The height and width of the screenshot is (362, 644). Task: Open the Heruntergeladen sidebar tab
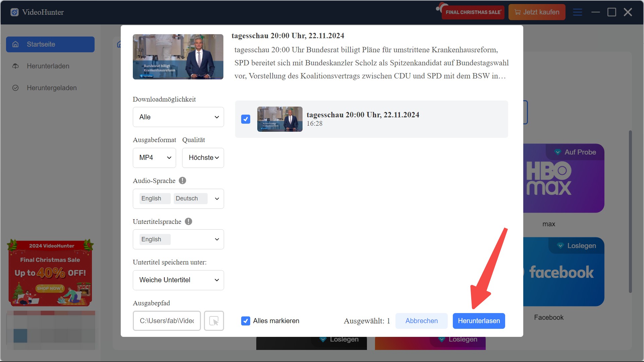coord(50,88)
